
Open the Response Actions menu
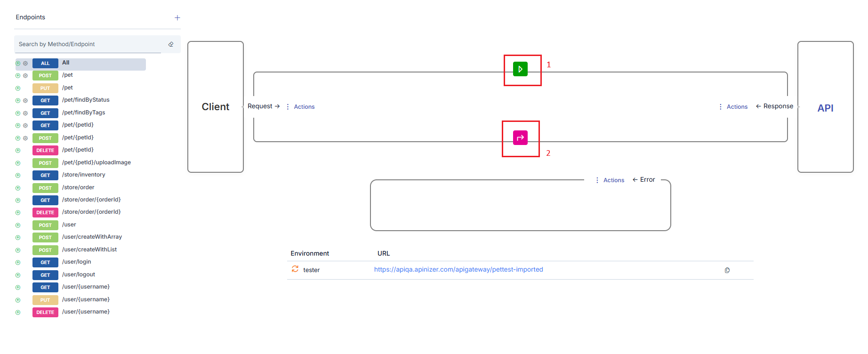tap(733, 107)
